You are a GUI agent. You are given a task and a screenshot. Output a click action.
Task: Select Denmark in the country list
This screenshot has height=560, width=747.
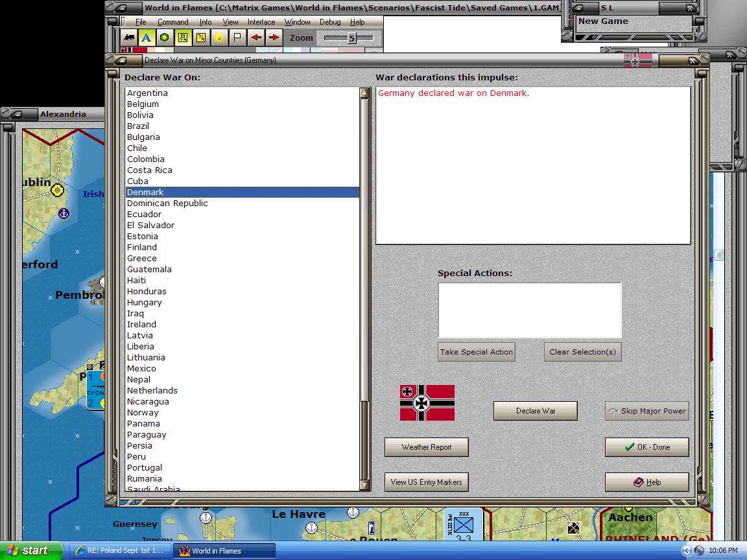point(242,192)
